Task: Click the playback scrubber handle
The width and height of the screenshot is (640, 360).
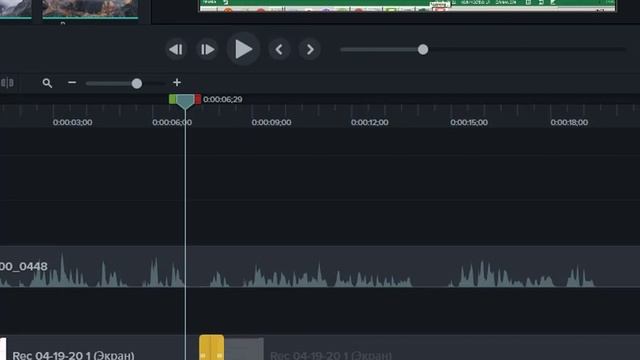Action: (x=423, y=49)
